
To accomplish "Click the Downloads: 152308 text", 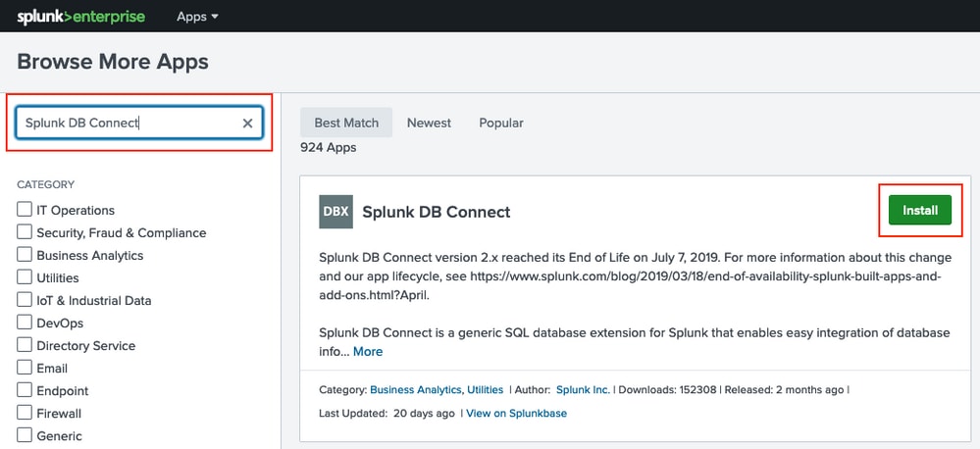I will (667, 389).
